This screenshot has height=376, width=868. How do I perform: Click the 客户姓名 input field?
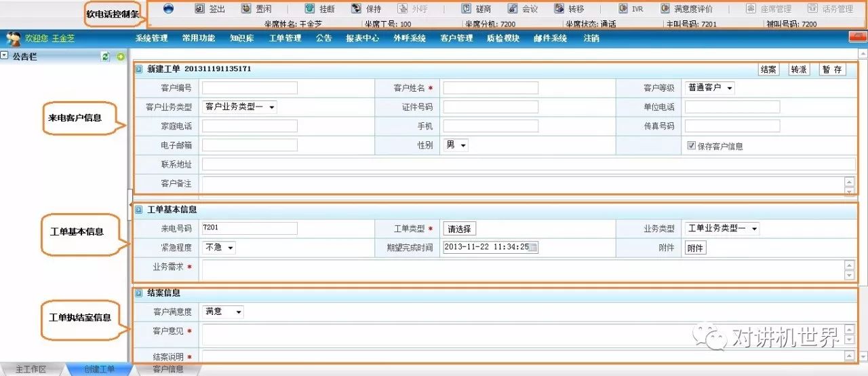tap(490, 88)
